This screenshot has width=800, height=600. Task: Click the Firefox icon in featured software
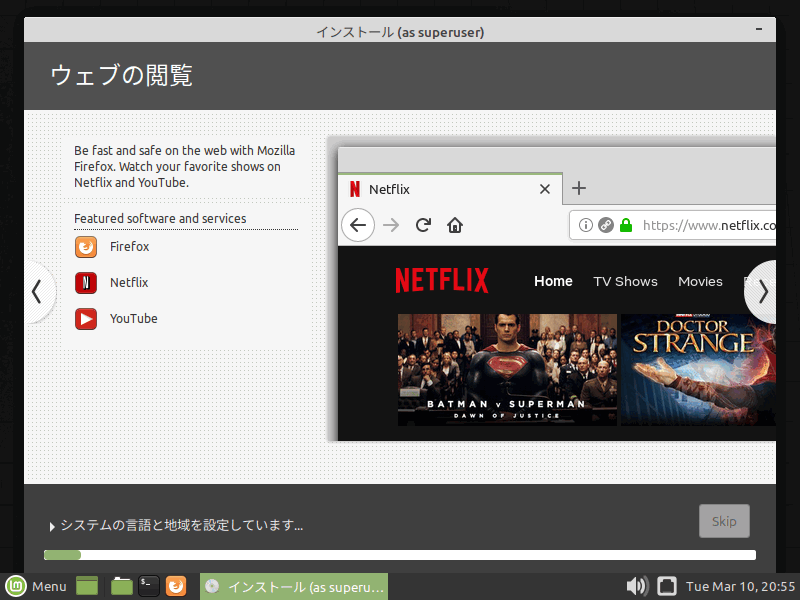[86, 247]
